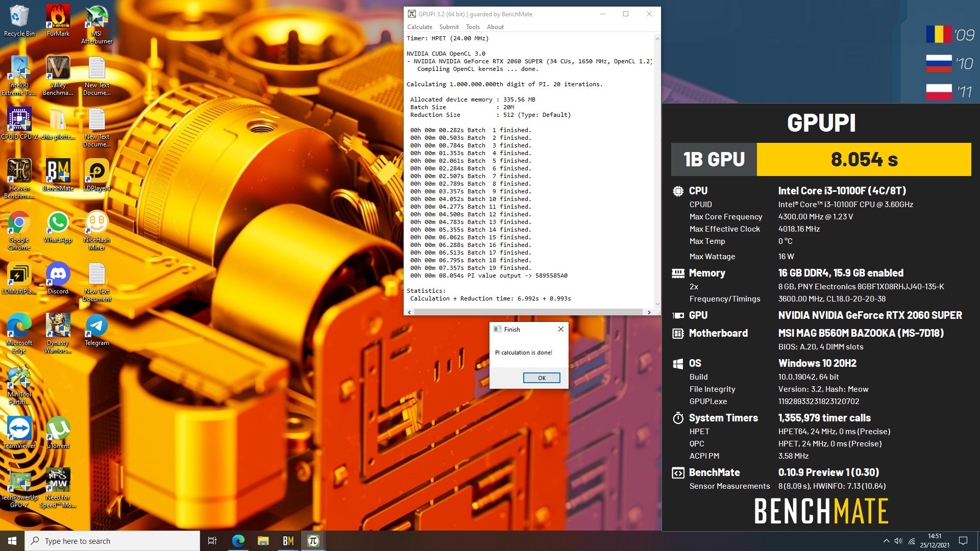Select Heaven Benchmark desktop icon
Viewport: 980px width, 551px height.
point(19,179)
